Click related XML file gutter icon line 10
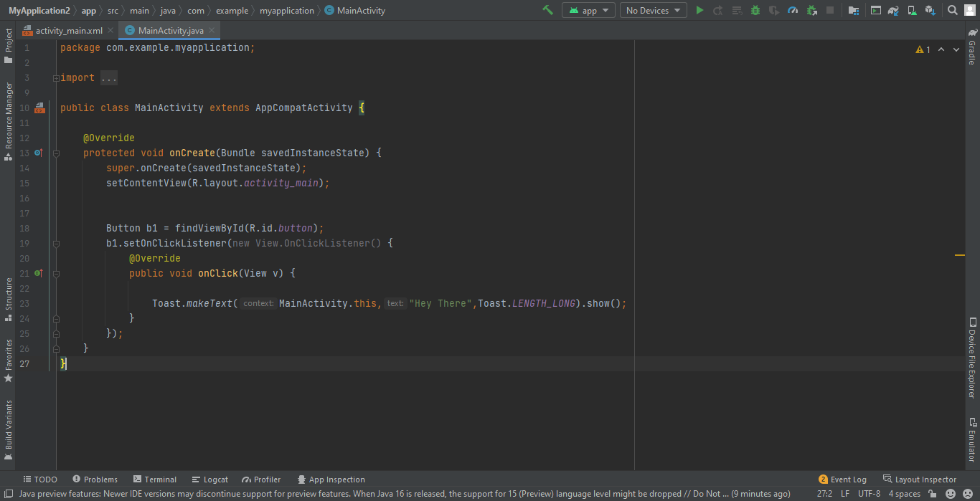The image size is (980, 501). point(39,108)
